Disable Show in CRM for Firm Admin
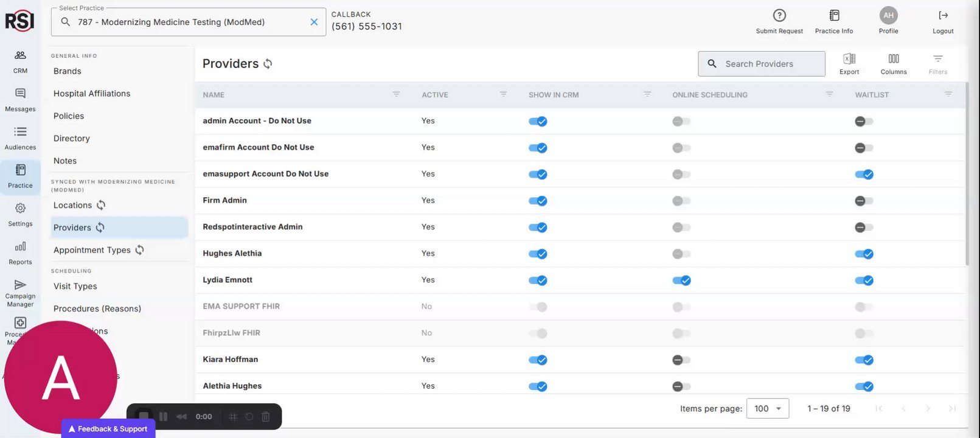Viewport: 980px width, 438px height. [x=538, y=201]
